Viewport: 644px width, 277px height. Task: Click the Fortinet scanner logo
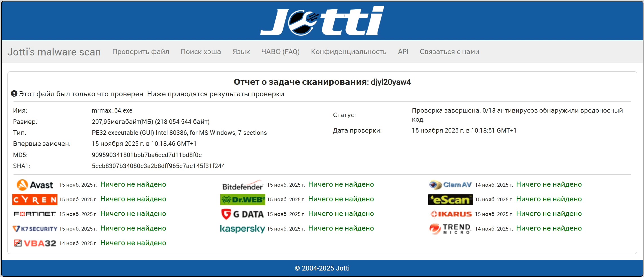click(35, 214)
